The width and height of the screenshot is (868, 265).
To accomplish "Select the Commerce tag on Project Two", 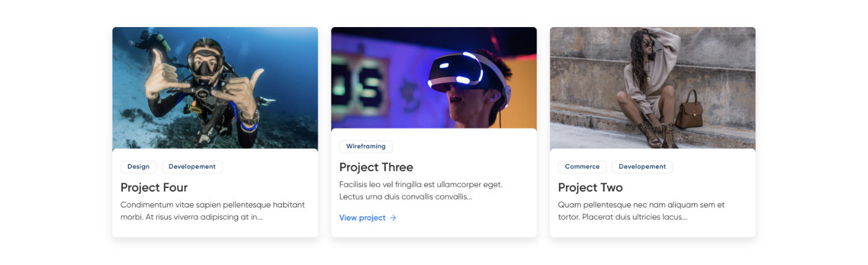I will coord(582,167).
